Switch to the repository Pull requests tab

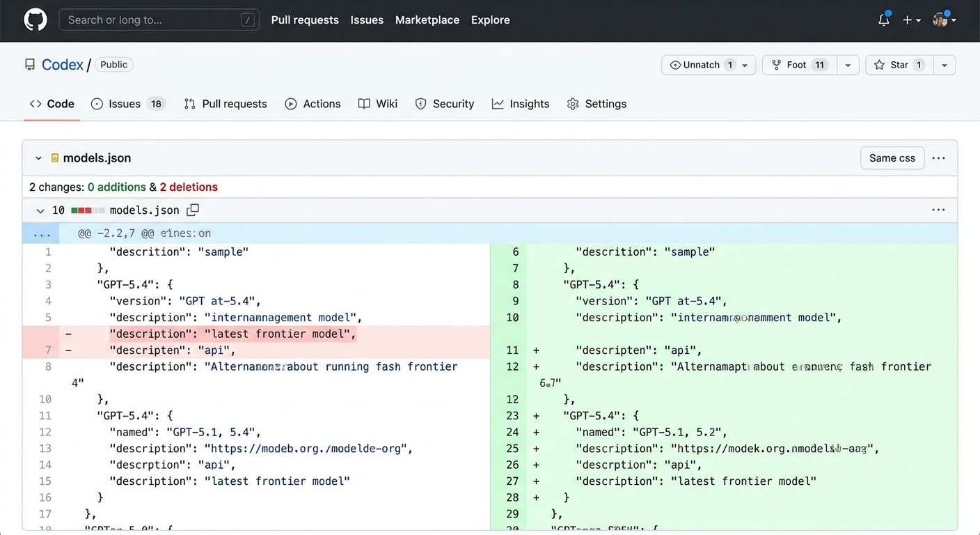pos(226,104)
